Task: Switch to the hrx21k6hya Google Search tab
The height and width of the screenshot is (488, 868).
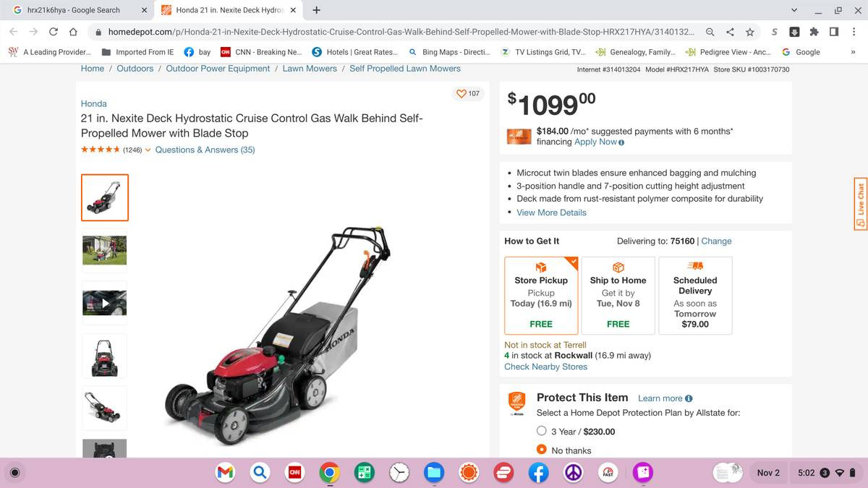Action: point(80,10)
